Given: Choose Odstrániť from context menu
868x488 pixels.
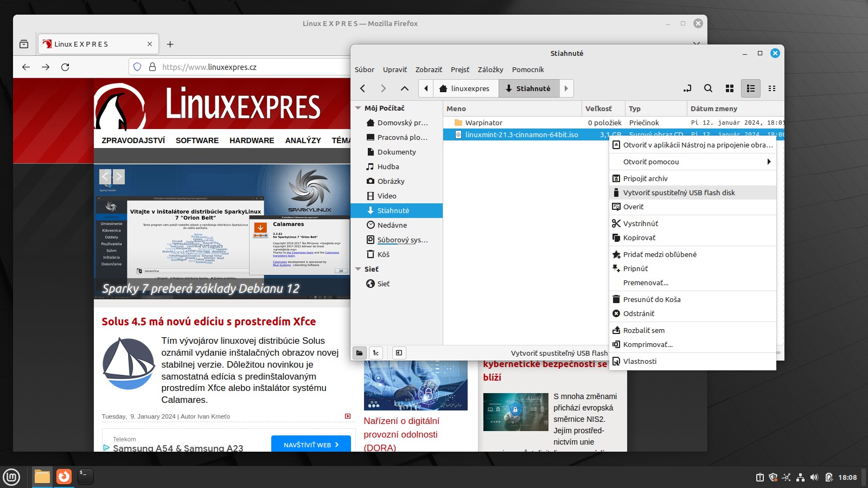Looking at the screenshot, I should (x=693, y=313).
